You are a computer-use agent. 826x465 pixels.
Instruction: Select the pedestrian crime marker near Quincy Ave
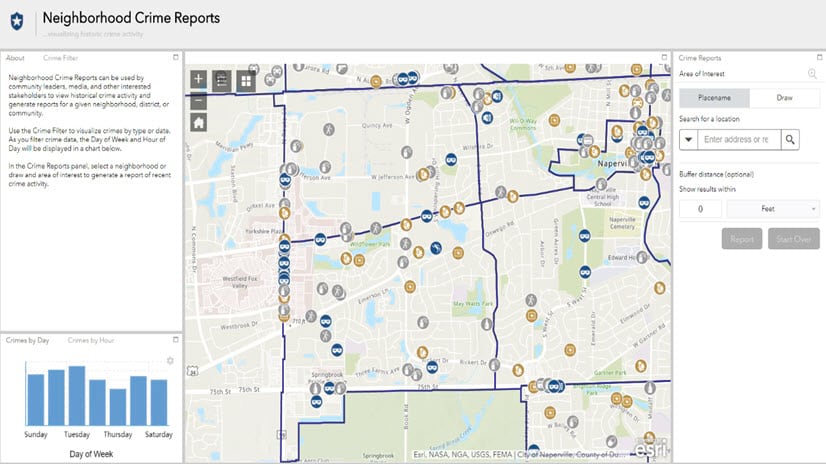[329, 129]
